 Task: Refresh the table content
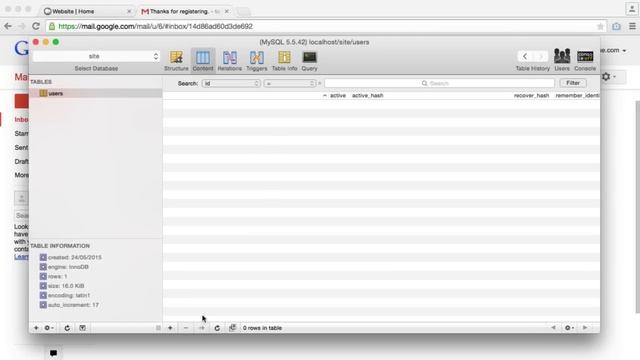point(217,328)
